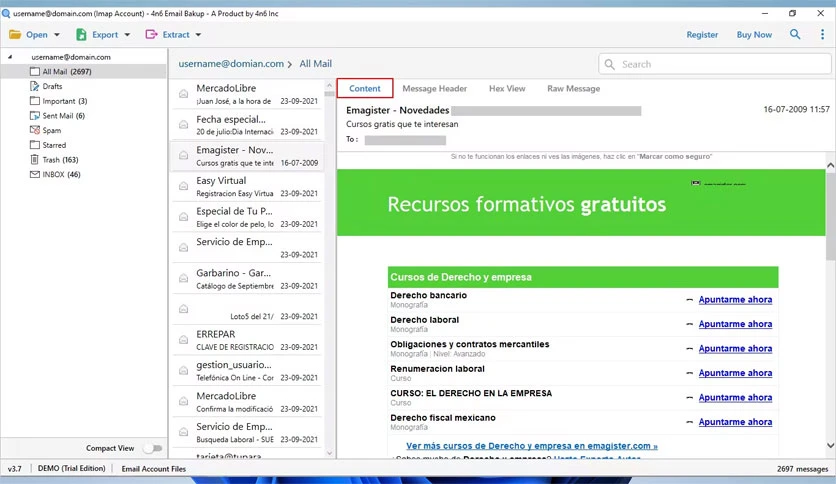Click envelope icon of ERREPAR email
Viewport: 836px width, 484px height.
tap(183, 340)
